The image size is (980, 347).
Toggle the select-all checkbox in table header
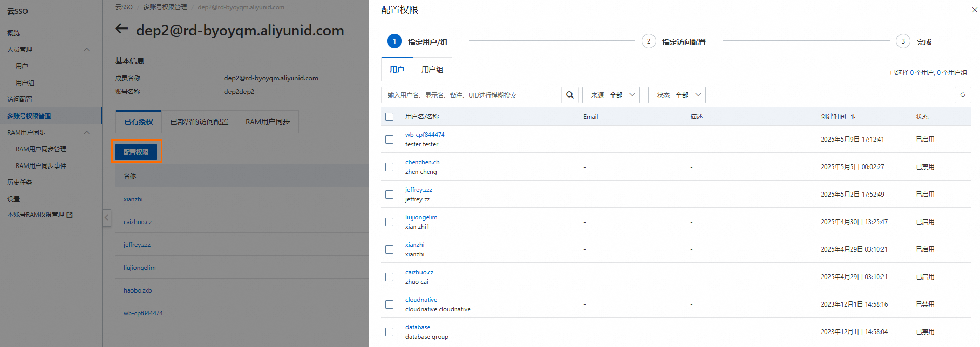(389, 117)
